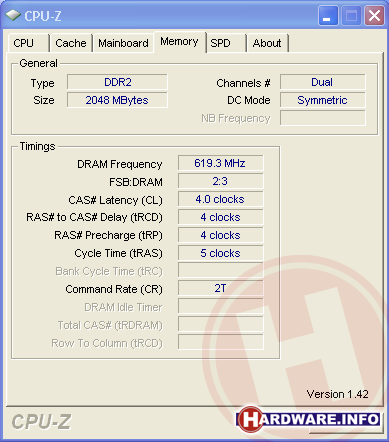
Task: Open the Cache tab
Action: (x=71, y=43)
